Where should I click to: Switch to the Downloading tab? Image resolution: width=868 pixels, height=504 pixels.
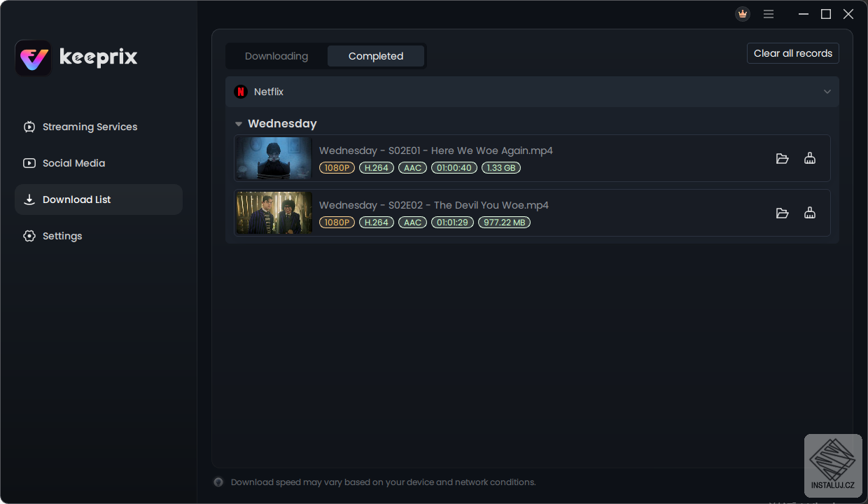[276, 56]
